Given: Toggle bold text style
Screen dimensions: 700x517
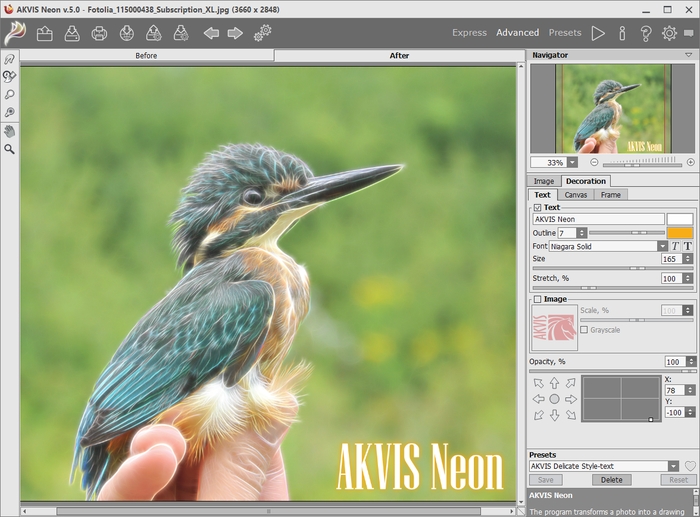Looking at the screenshot, I should point(688,246).
